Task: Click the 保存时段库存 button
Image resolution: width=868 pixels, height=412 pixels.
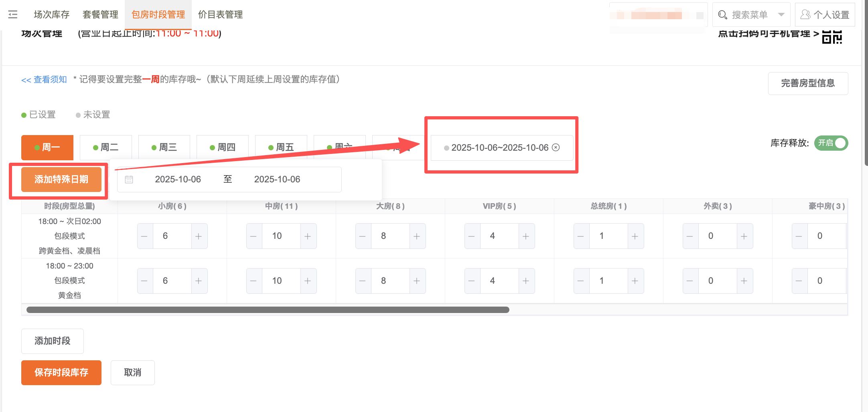Action: tap(61, 373)
